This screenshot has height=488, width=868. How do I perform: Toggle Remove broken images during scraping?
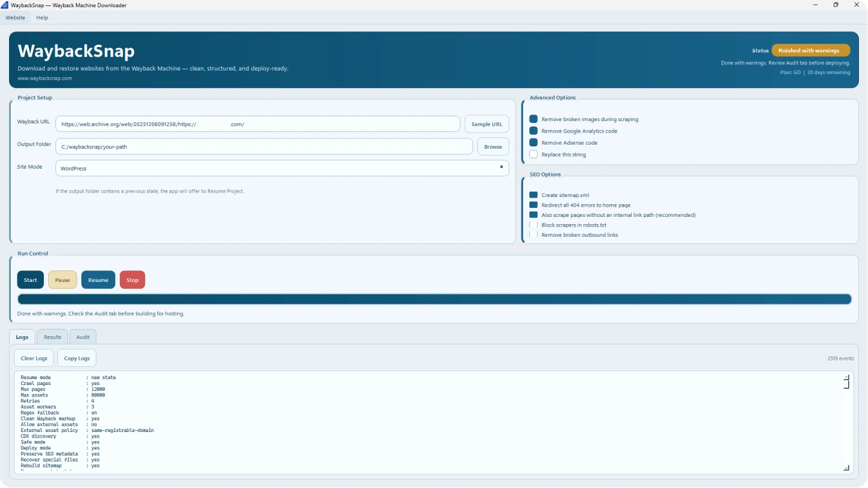coord(533,119)
